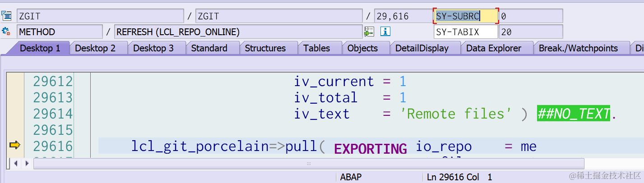Viewport: 644px width, 183px height.
Task: Click the yellow current-line arrow at 29616
Action: (15, 145)
